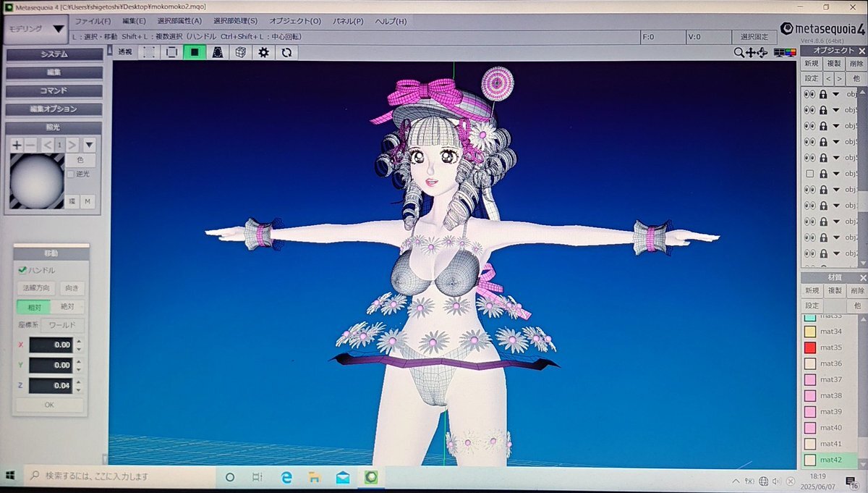868x493 pixels.
Task: Collapse the 照光 lighting section header
Action: click(x=54, y=127)
